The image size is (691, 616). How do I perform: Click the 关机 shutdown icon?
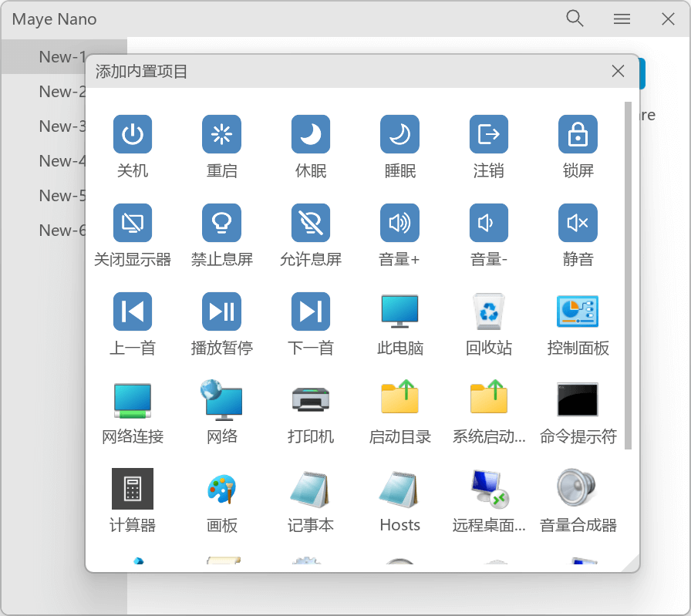point(133,135)
